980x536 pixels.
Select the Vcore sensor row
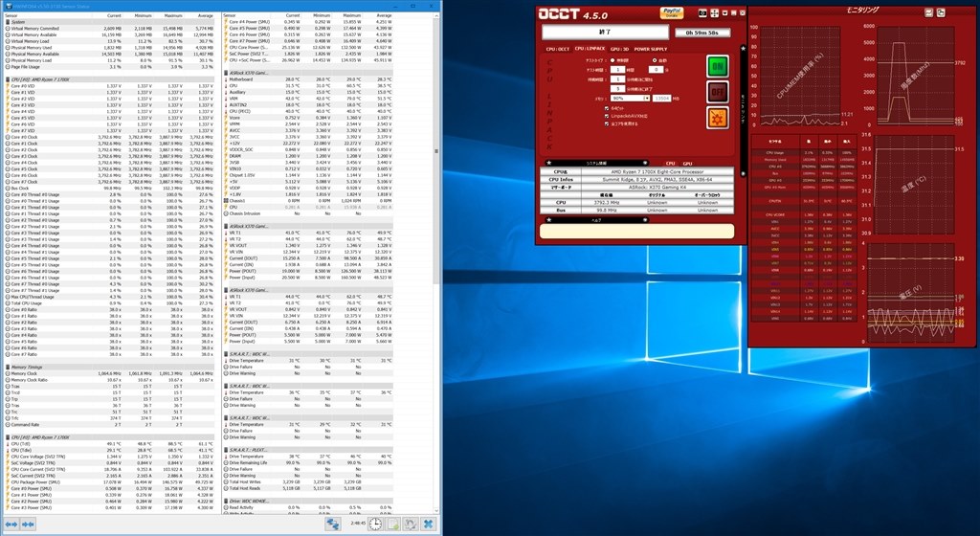[308, 118]
